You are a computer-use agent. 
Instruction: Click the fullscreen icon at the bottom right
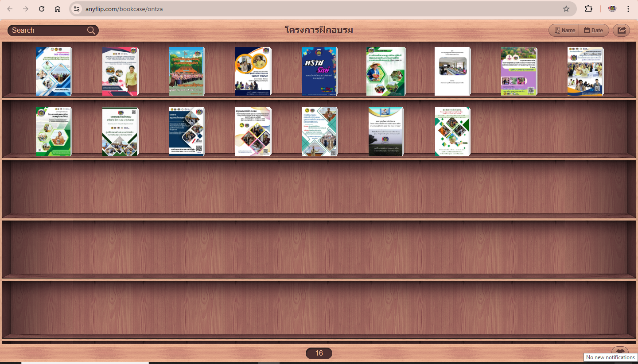pyautogui.click(x=619, y=351)
